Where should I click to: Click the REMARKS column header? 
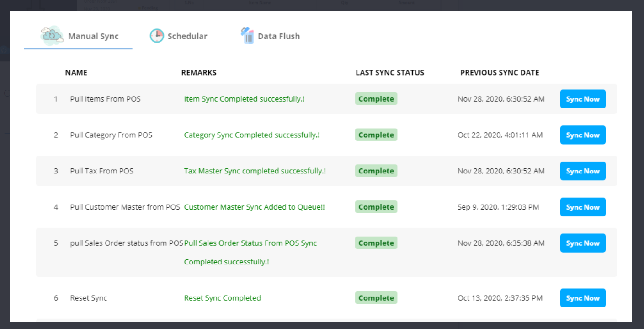(198, 72)
